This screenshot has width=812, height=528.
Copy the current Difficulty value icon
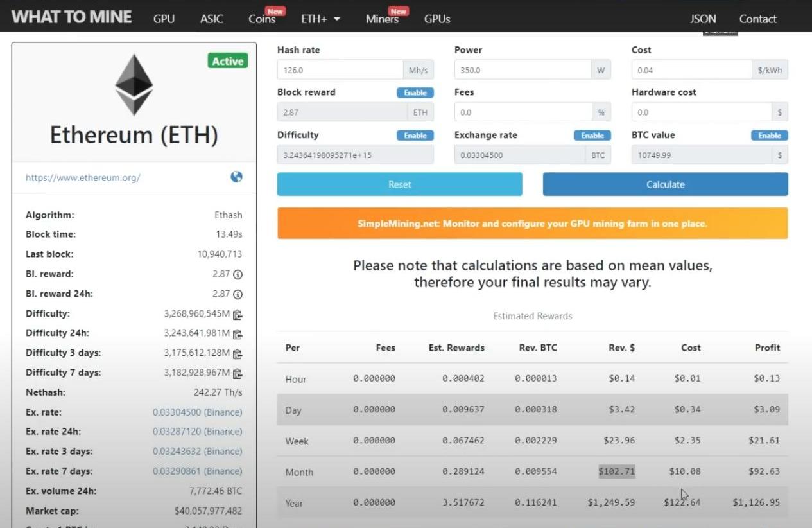[238, 314]
